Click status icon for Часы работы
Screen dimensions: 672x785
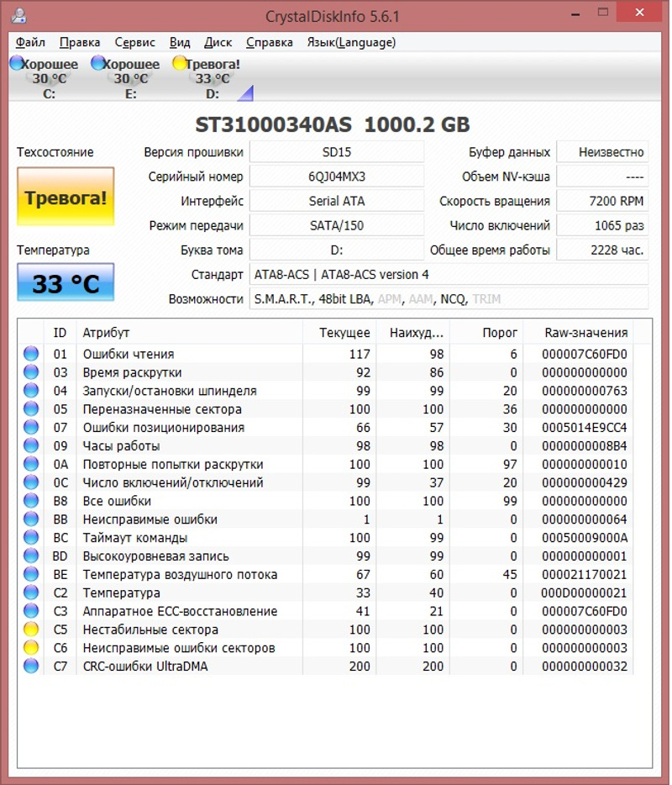tap(31, 445)
